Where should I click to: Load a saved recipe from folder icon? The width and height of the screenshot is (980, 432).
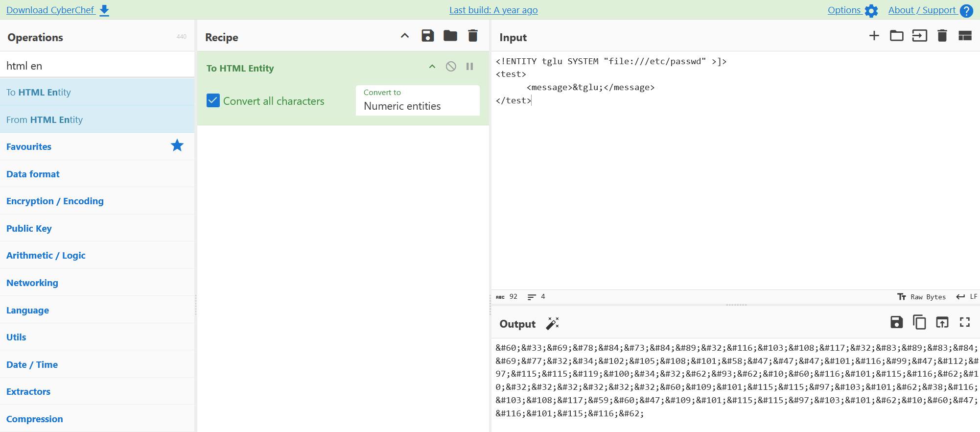(450, 36)
